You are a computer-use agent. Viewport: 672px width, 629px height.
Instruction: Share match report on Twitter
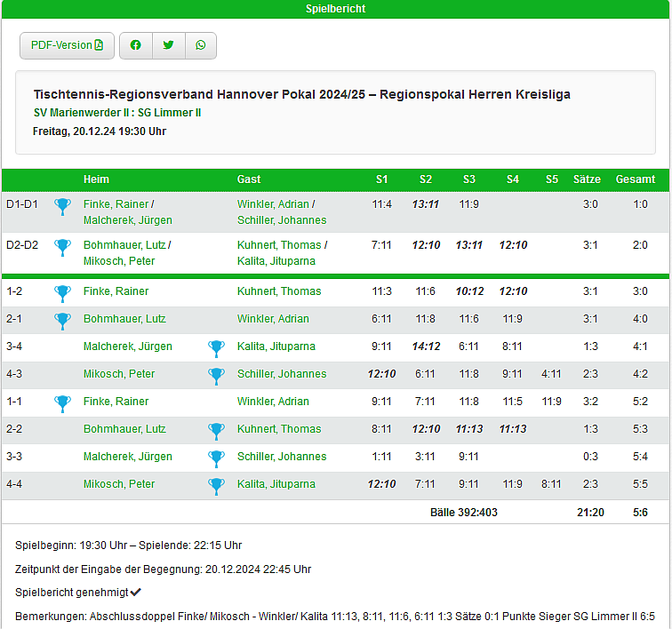point(169,45)
